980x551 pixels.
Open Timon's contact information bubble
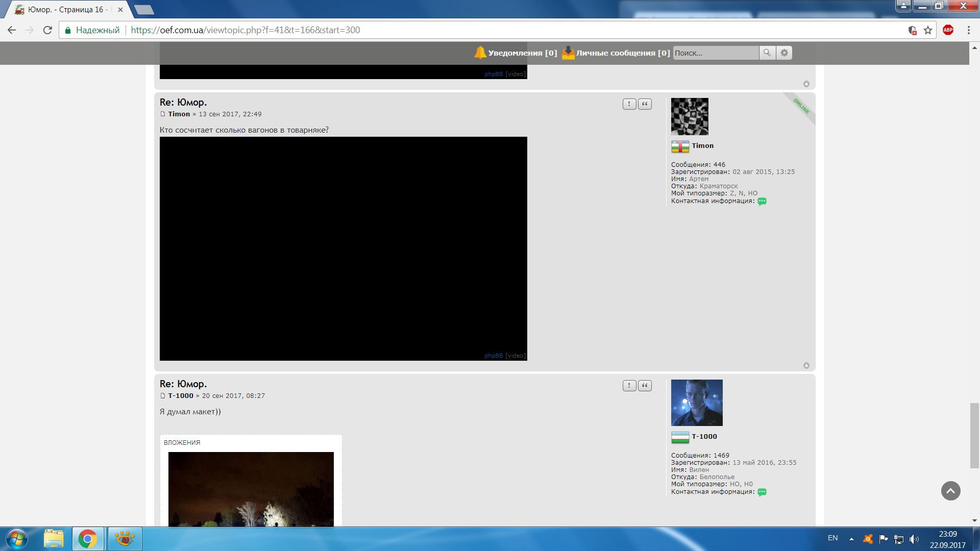pos(762,202)
